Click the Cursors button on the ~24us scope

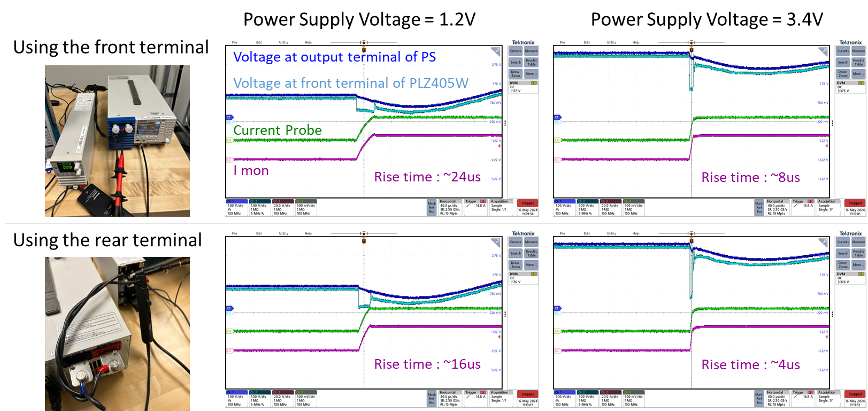point(516,51)
